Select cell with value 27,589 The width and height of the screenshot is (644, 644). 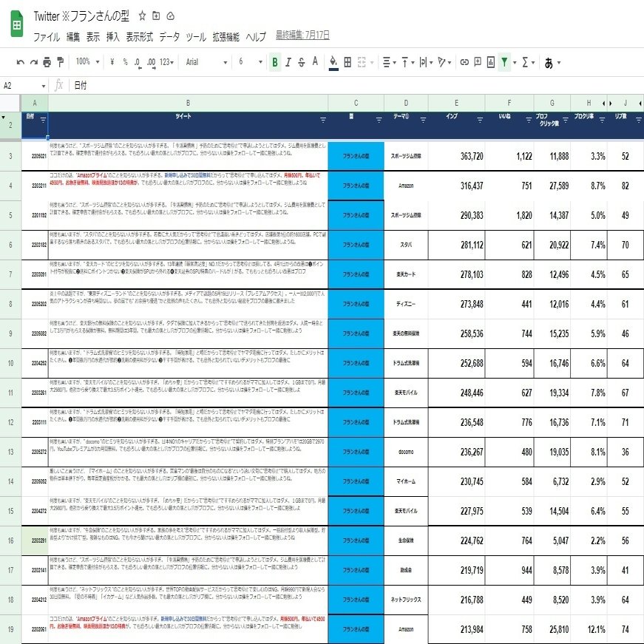click(552, 186)
